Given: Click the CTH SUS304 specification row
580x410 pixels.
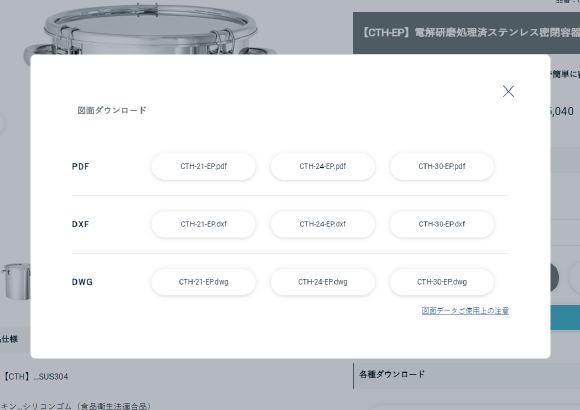Looking at the screenshot, I should 36,377.
